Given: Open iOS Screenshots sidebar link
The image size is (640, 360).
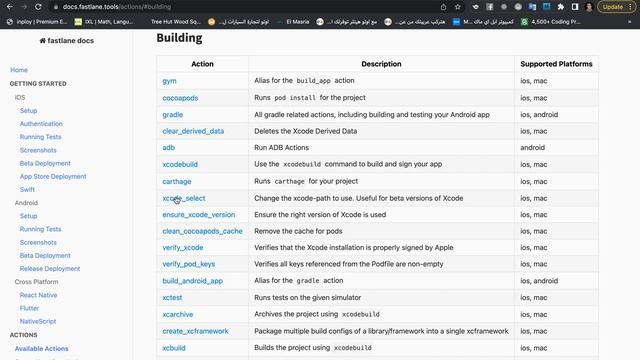Looking at the screenshot, I should (x=38, y=150).
